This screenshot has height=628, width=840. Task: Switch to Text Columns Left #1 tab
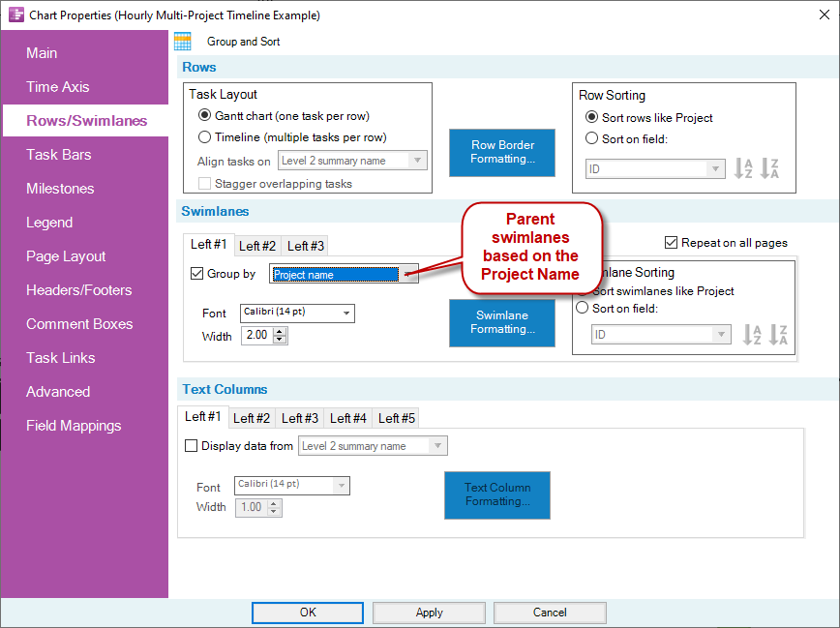(202, 416)
